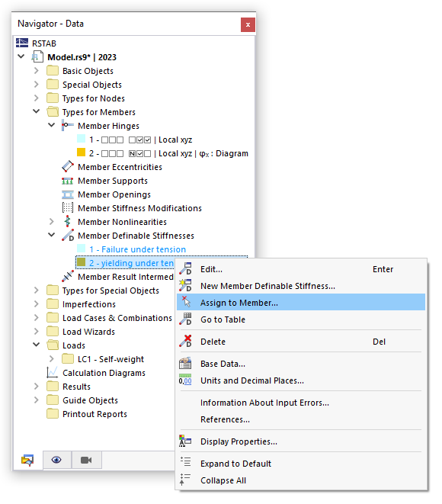Close the Navigator - Data panel
Image resolution: width=442 pixels, height=504 pixels.
pos(248,24)
